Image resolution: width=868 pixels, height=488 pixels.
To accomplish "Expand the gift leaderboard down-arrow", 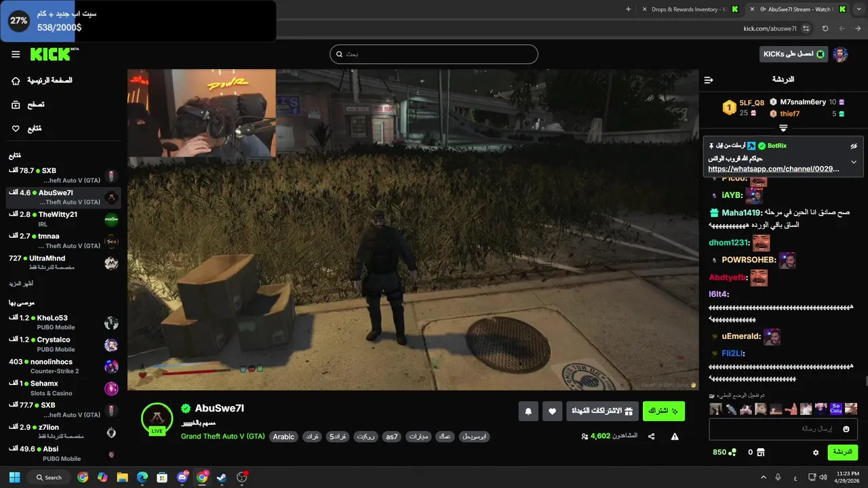I will (783, 127).
